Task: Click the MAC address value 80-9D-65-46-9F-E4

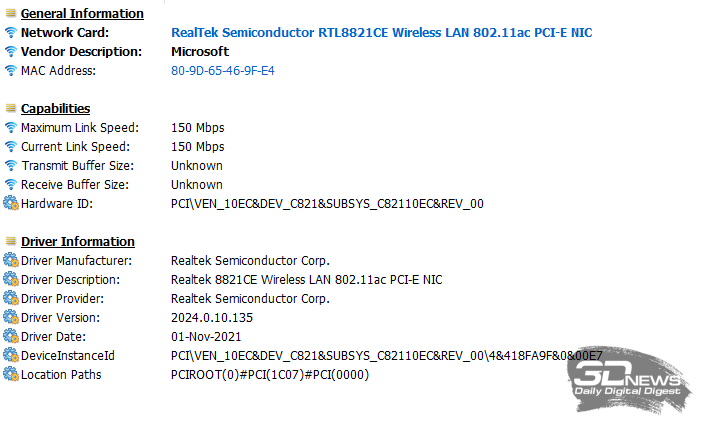Action: (222, 71)
